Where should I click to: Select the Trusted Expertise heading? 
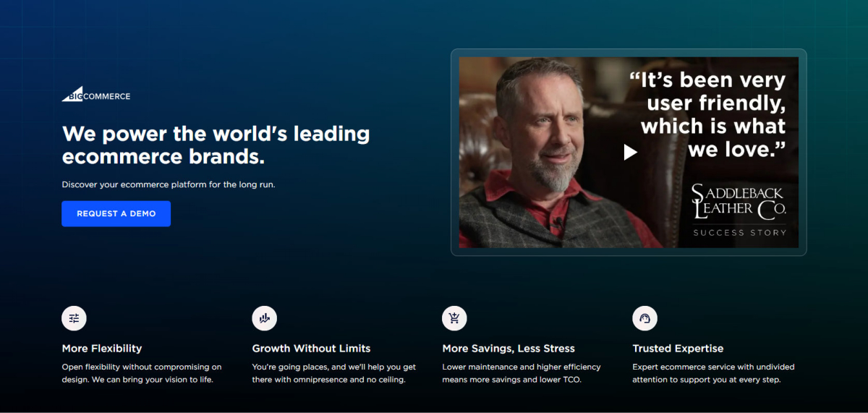[678, 349]
